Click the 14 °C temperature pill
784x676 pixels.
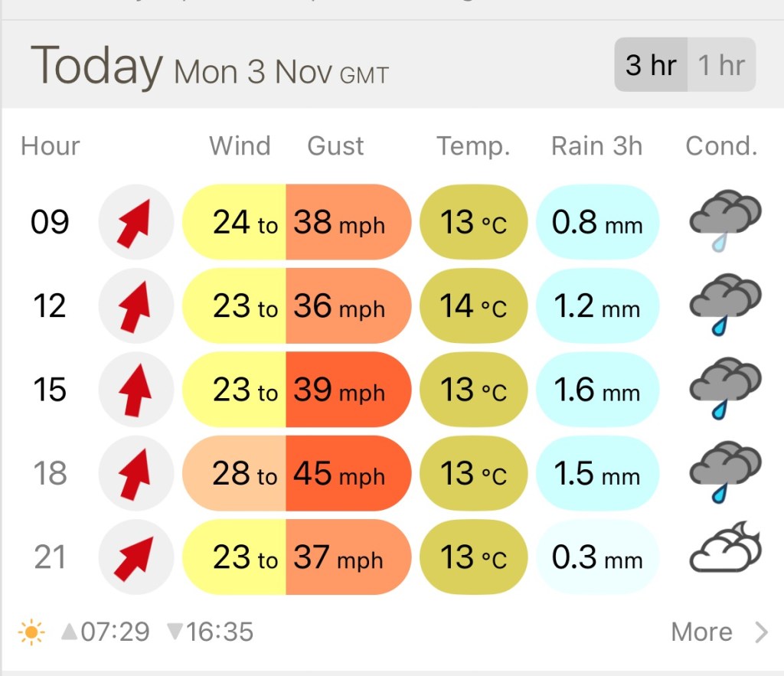[x=473, y=306]
